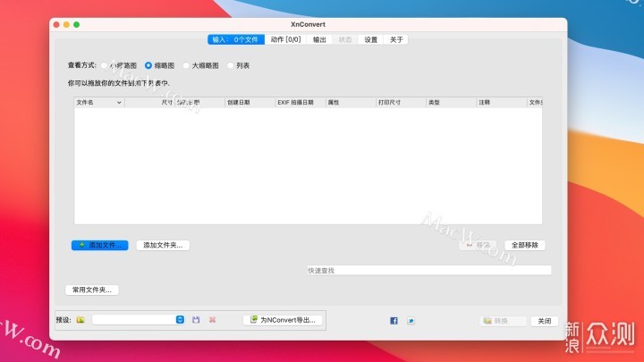
Task: Sort by the 打印尺寸 column header
Action: tap(401, 102)
